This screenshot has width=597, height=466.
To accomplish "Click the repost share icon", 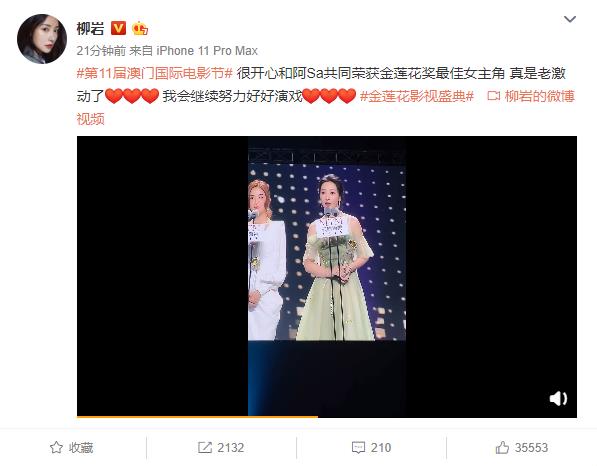I will click(205, 447).
